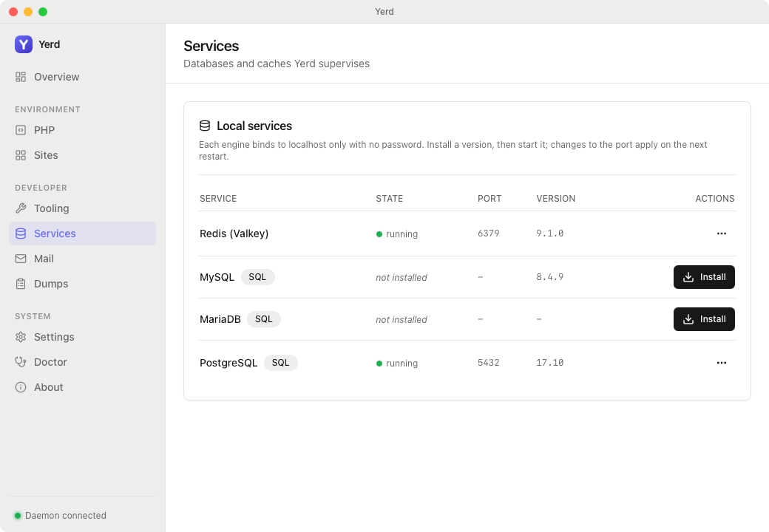Click the SERVICE column header
Screen dimensions: 769x532
click(x=218, y=199)
